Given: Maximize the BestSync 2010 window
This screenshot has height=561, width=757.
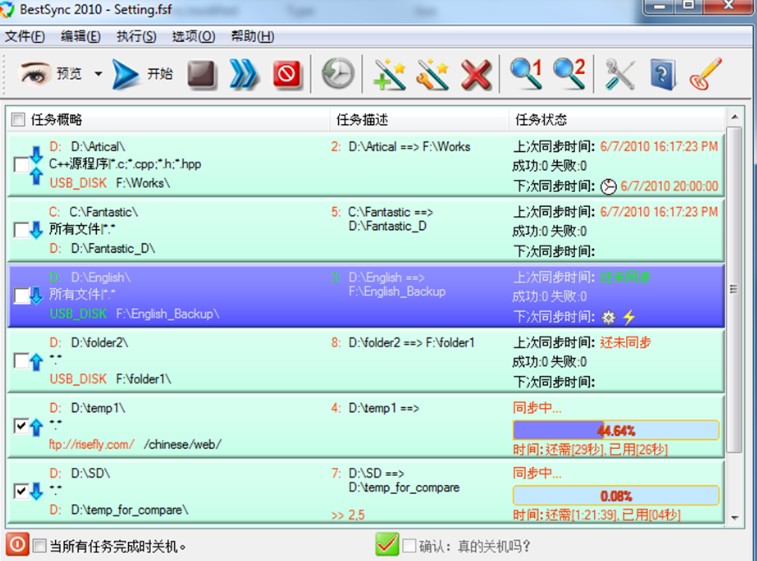Looking at the screenshot, I should 687,6.
